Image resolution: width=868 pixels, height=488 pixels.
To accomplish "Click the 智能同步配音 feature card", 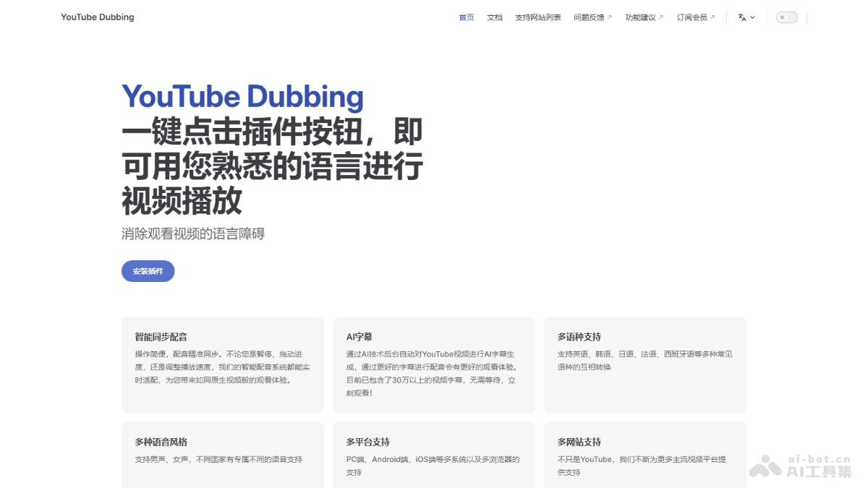I will point(222,364).
